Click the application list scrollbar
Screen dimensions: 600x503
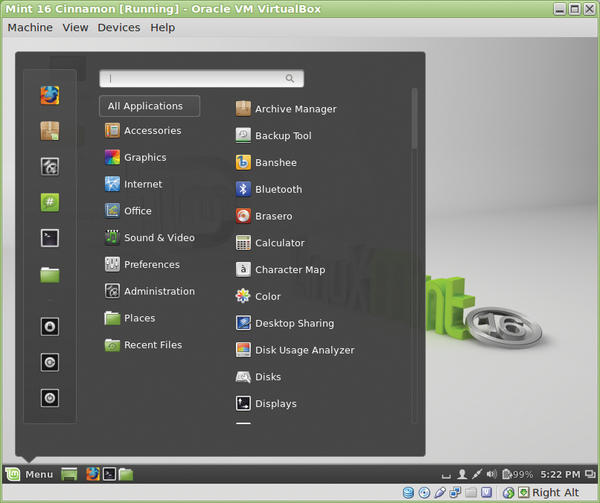pos(414,119)
